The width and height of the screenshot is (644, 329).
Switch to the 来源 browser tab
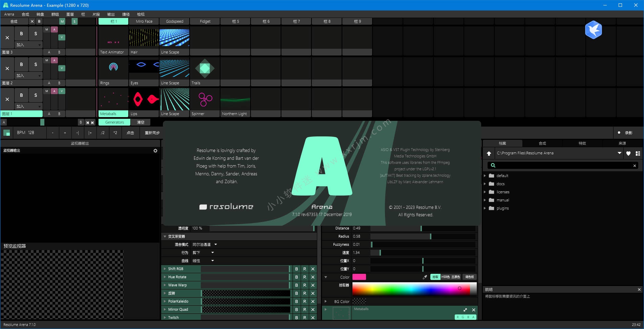(x=622, y=143)
